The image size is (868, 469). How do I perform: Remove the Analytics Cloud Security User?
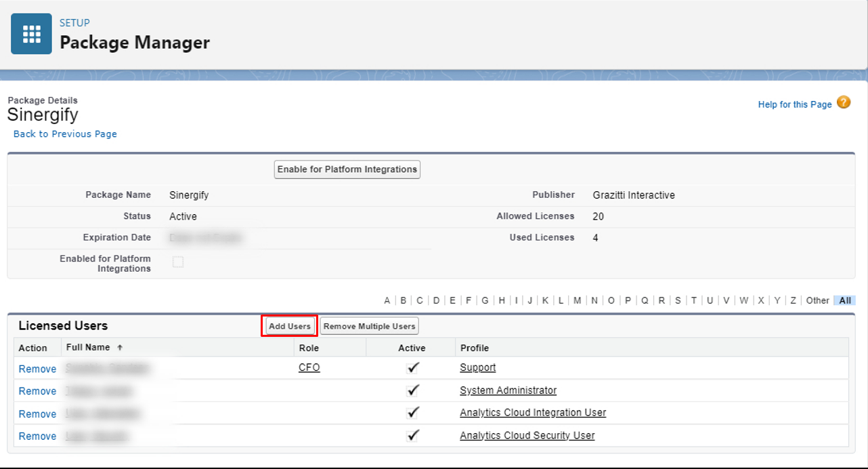tap(37, 436)
